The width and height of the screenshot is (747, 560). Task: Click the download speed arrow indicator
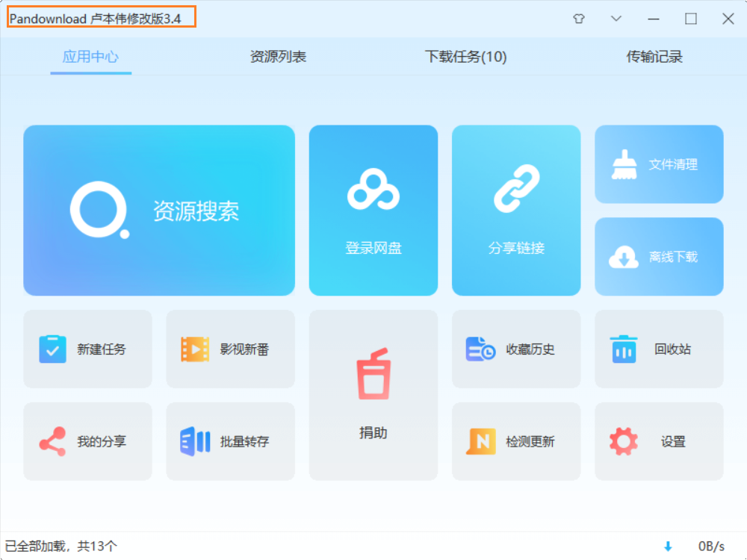point(668,547)
